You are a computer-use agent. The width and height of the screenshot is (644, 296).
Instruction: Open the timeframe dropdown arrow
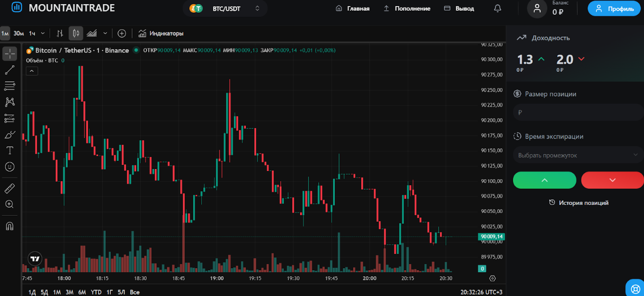[x=42, y=33]
